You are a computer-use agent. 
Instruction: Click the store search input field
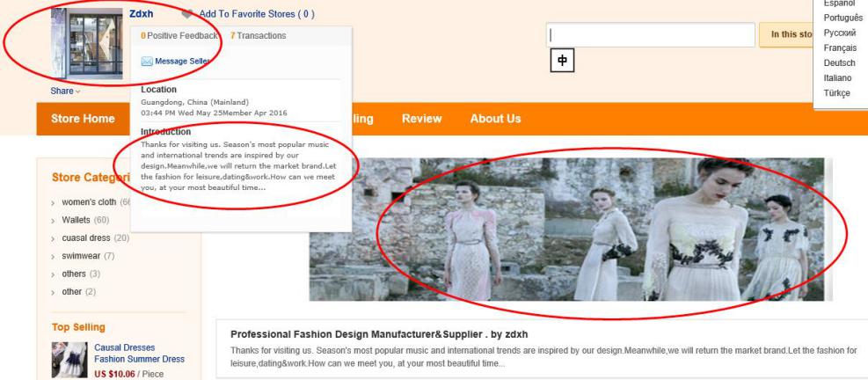coord(650,35)
